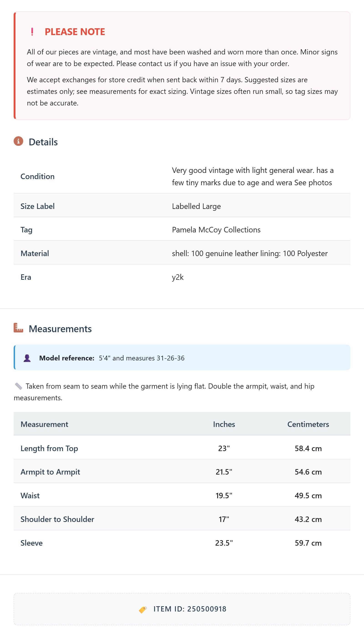The width and height of the screenshot is (364, 637).
Task: Click the Condition row label
Action: (x=38, y=176)
